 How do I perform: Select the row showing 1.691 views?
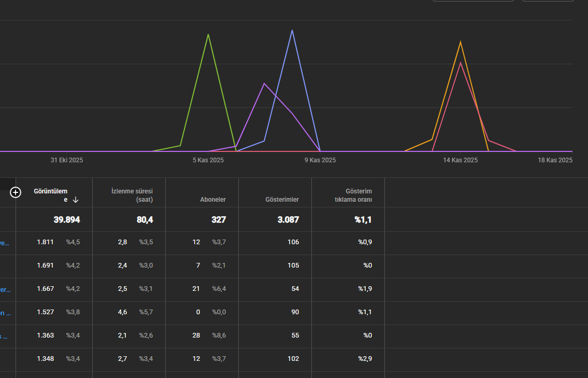[294, 267]
